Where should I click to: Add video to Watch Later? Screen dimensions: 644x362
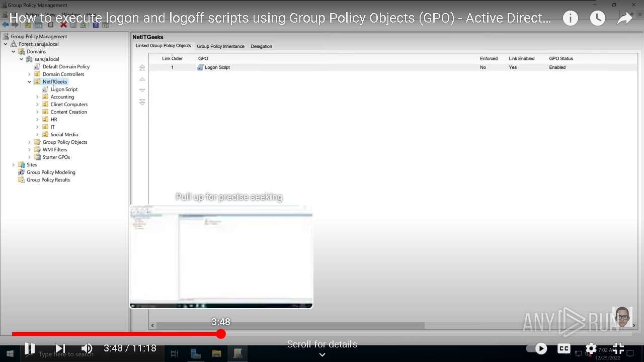pos(597,19)
